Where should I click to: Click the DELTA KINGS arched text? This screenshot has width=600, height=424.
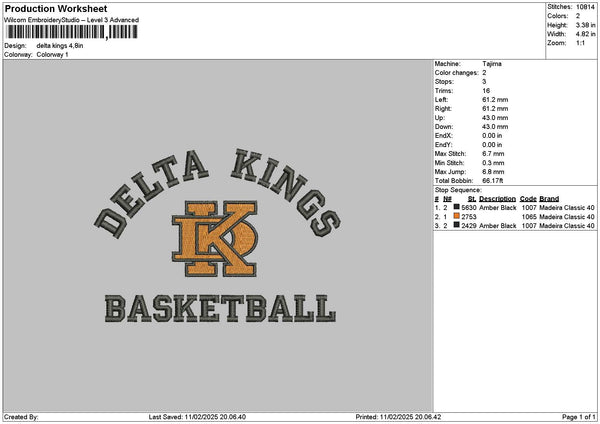(x=217, y=192)
